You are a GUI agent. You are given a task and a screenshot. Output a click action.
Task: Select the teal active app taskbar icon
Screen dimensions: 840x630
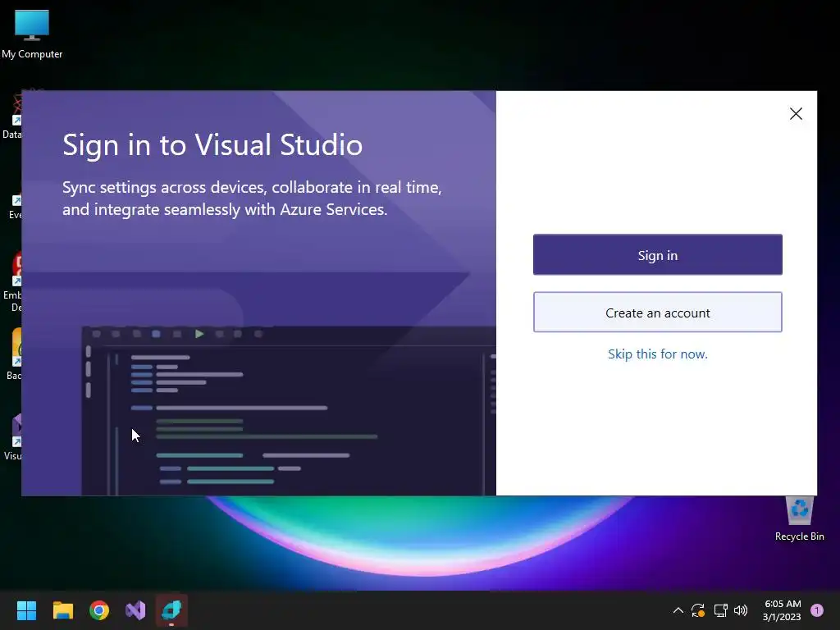coord(172,610)
